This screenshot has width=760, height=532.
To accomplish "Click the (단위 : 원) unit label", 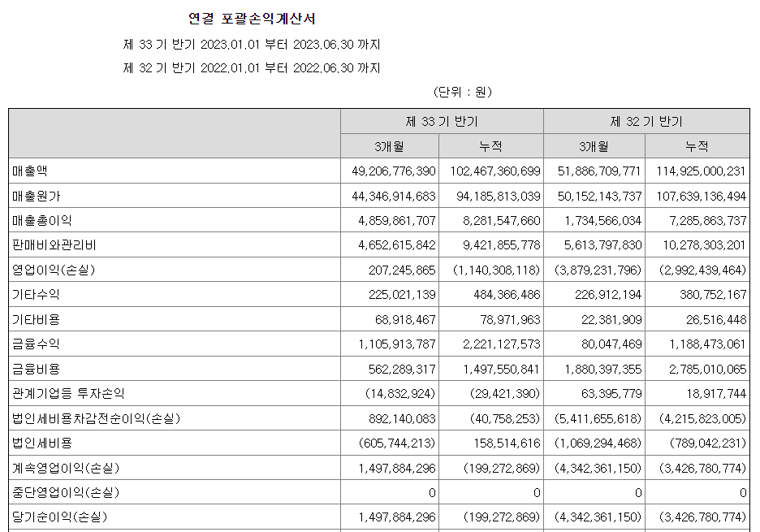I will pyautogui.click(x=462, y=92).
